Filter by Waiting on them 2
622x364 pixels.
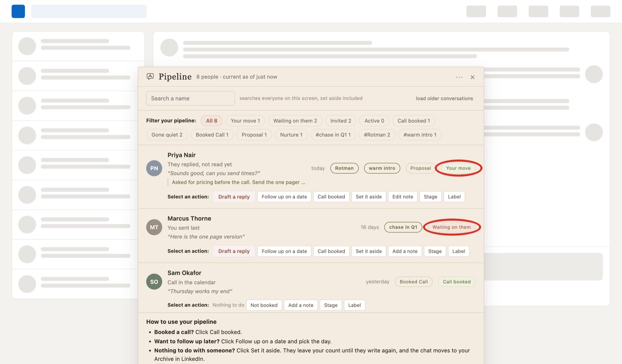[295, 121]
